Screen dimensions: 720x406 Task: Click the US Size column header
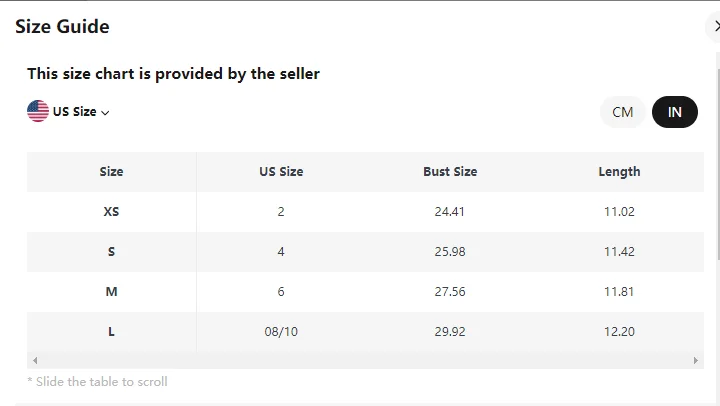(281, 172)
